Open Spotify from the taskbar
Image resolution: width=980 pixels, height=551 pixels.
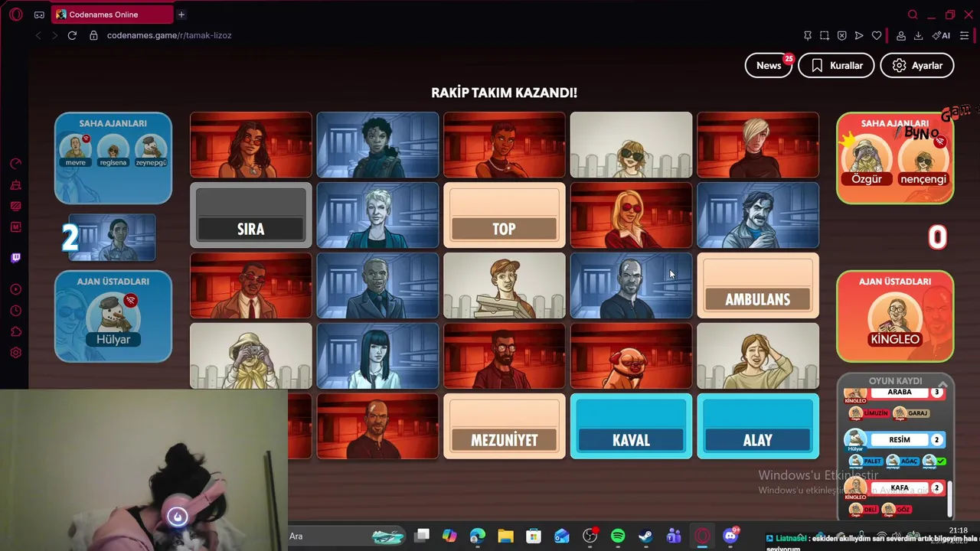[x=618, y=536]
